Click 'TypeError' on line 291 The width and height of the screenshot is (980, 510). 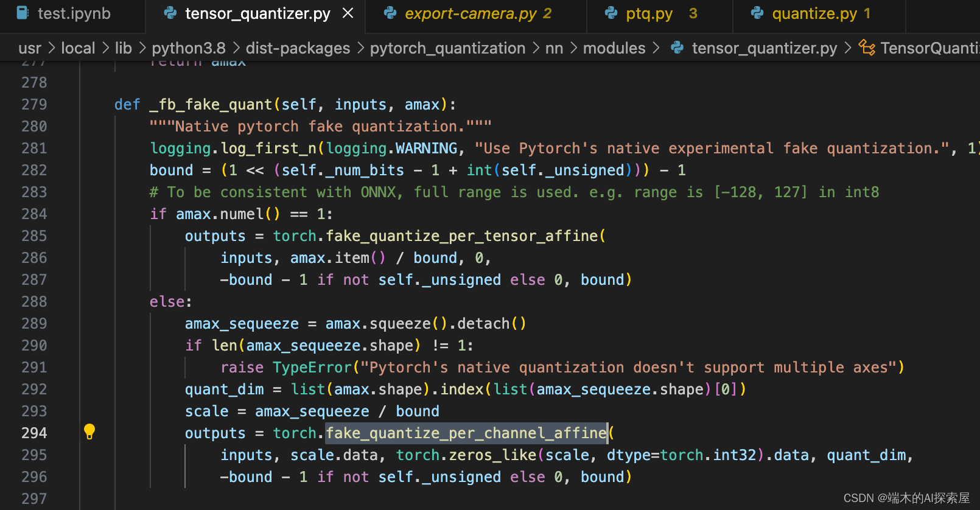312,368
